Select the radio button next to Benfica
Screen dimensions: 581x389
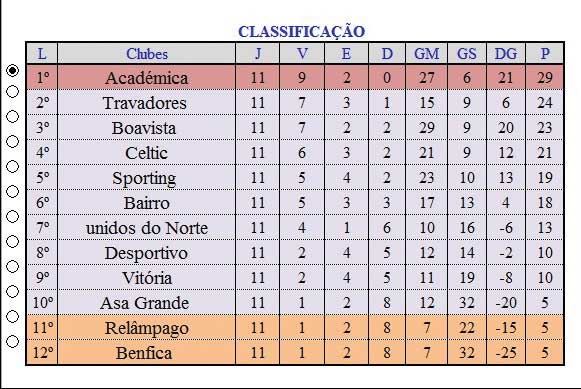coord(13,341)
